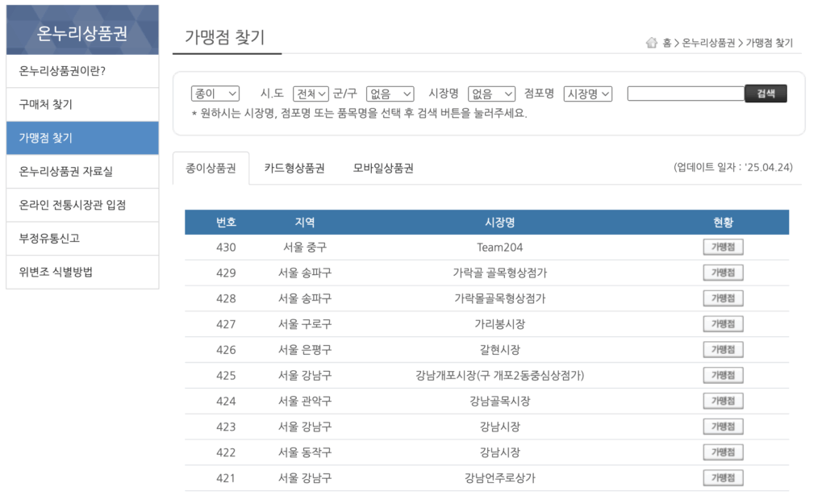
Task: Click the search keyword input field
Action: [x=686, y=94]
